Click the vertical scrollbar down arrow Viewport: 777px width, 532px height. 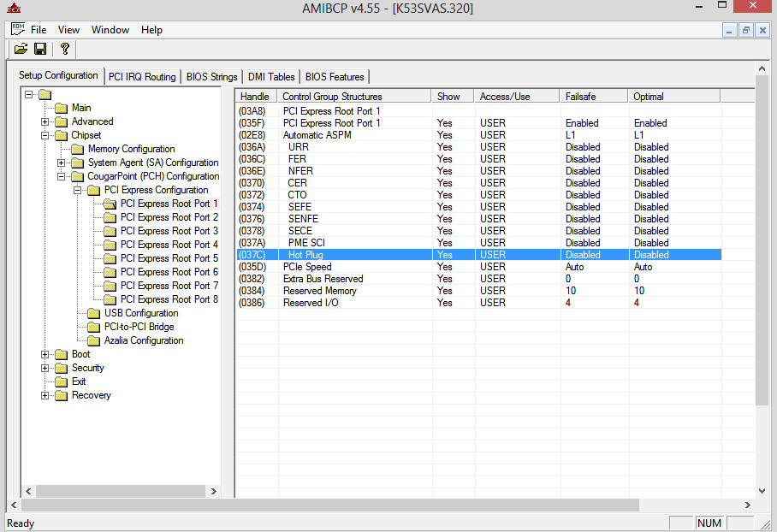(762, 491)
